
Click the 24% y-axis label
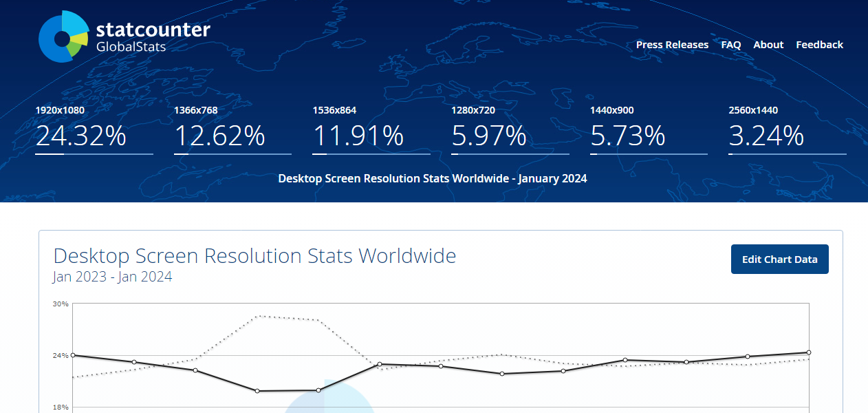pos(61,355)
